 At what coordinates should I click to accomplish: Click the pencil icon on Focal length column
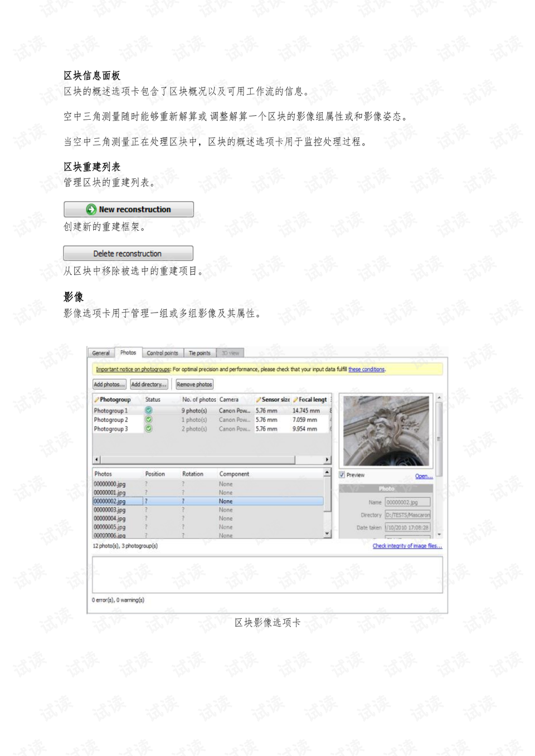(x=294, y=399)
